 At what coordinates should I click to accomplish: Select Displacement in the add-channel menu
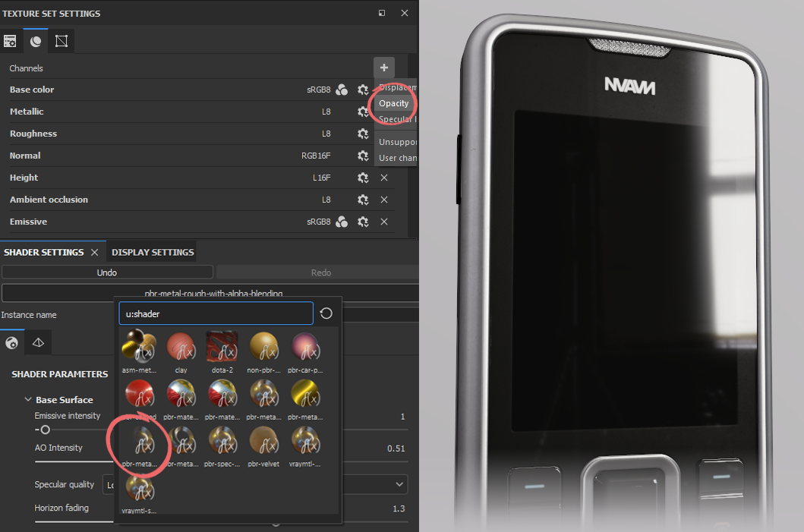396,87
